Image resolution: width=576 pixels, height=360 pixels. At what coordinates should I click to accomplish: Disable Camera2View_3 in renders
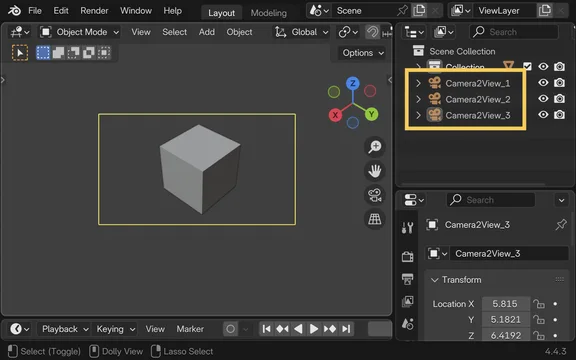tap(559, 115)
